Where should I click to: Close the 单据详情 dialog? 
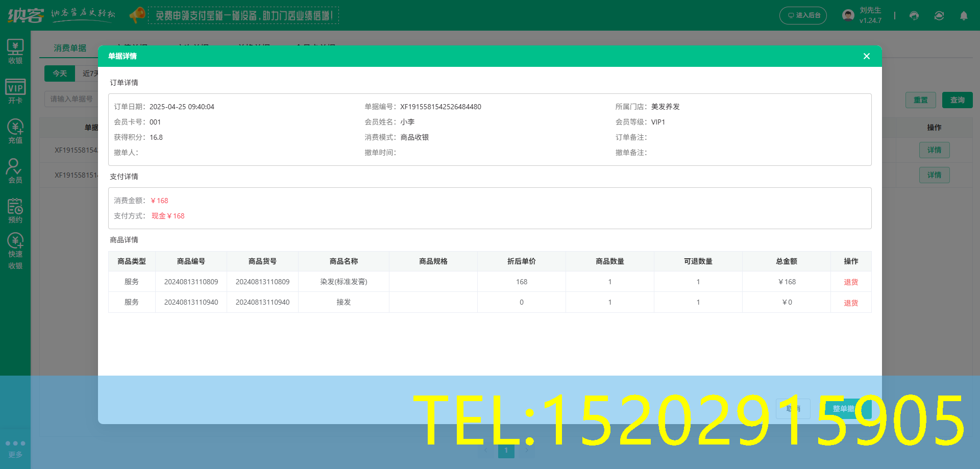(x=867, y=56)
